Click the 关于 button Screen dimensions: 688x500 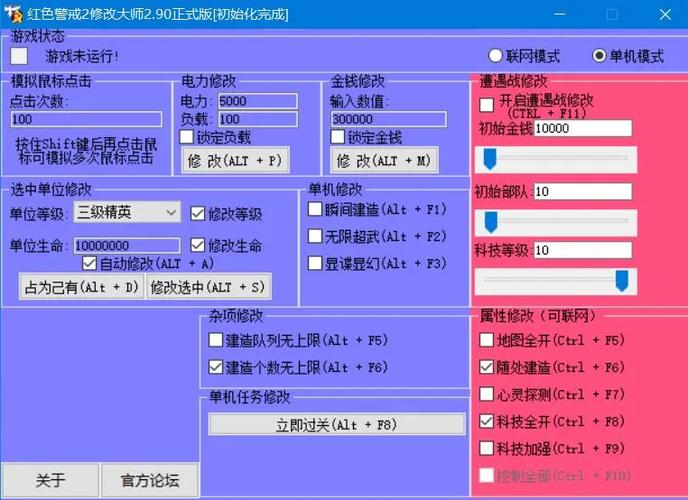50,480
